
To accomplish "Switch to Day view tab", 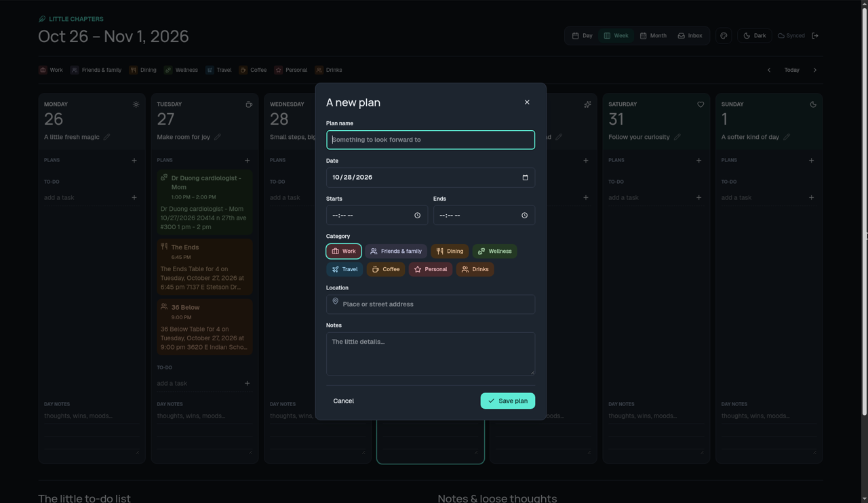I will [582, 36].
